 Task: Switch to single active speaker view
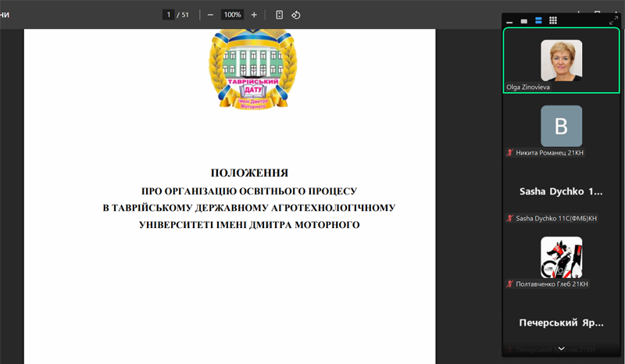[524, 21]
